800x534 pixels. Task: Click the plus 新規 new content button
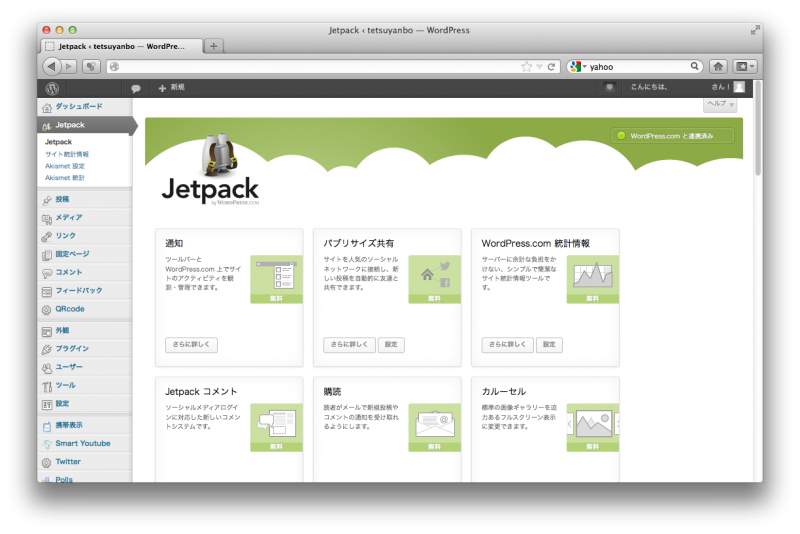(x=171, y=88)
